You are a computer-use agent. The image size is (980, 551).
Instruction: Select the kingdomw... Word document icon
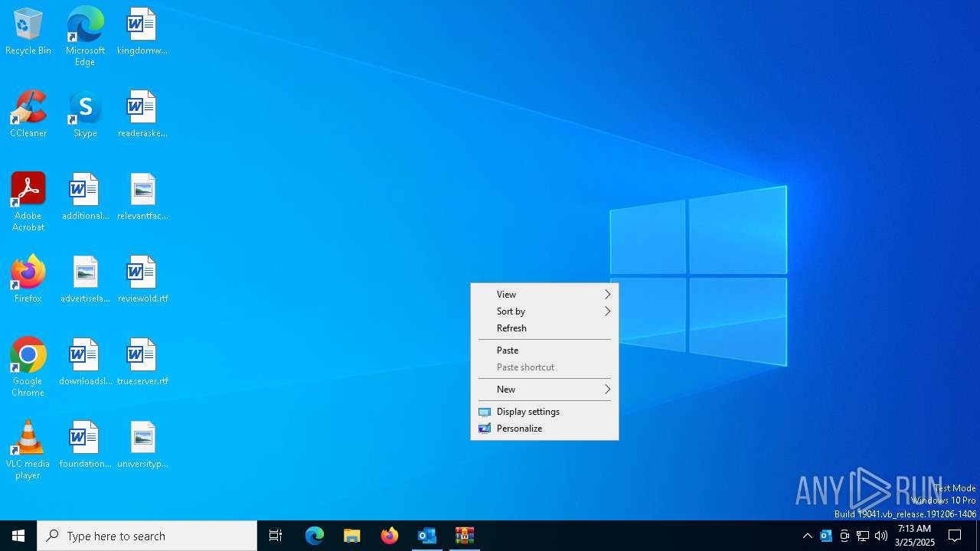tap(142, 32)
